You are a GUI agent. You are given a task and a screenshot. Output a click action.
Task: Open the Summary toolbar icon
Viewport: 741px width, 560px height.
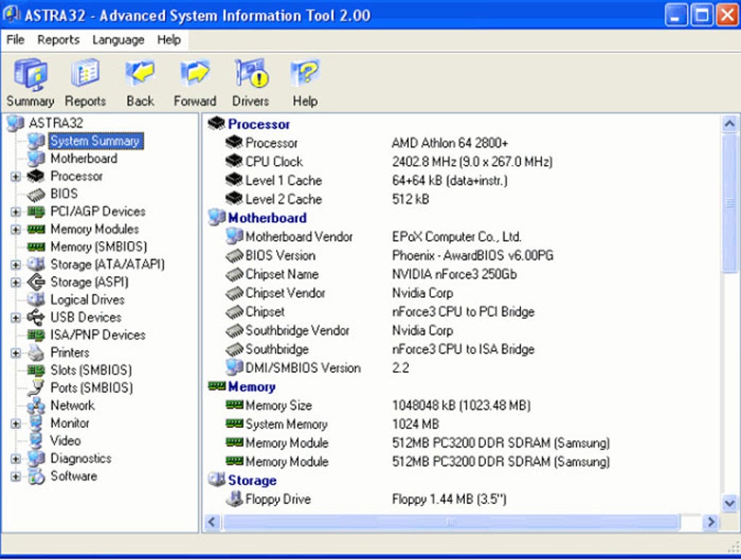click(x=31, y=74)
